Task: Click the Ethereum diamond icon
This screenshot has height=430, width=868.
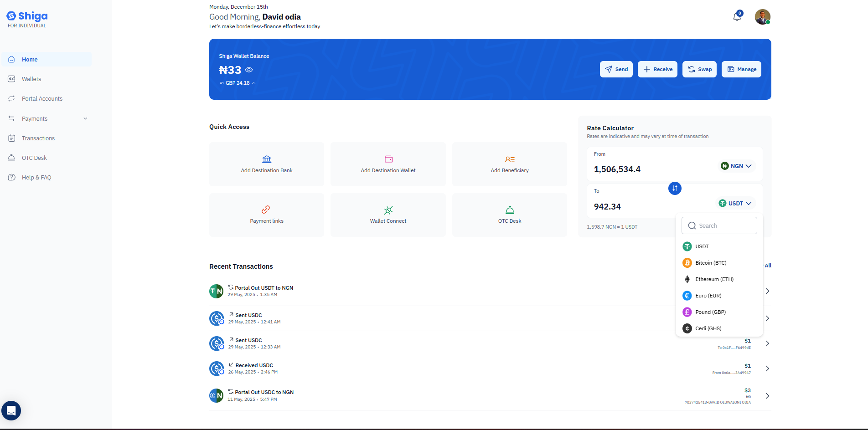Action: tap(687, 279)
